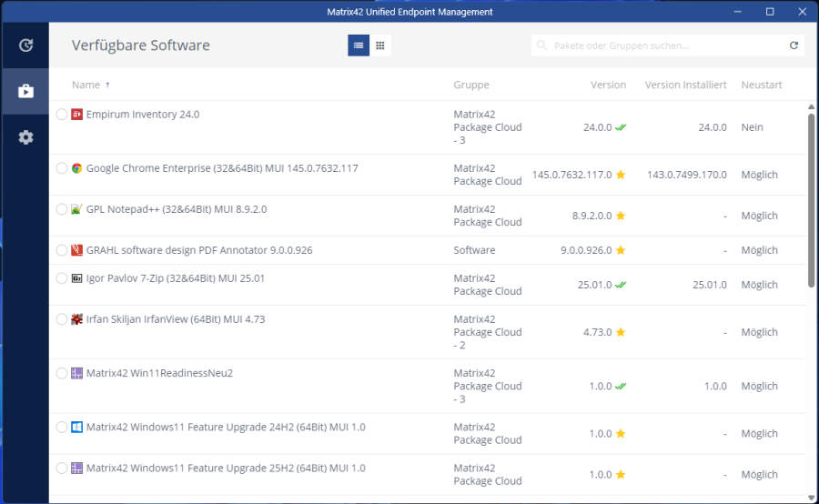
Task: Sort by the Name column header
Action: (x=86, y=85)
